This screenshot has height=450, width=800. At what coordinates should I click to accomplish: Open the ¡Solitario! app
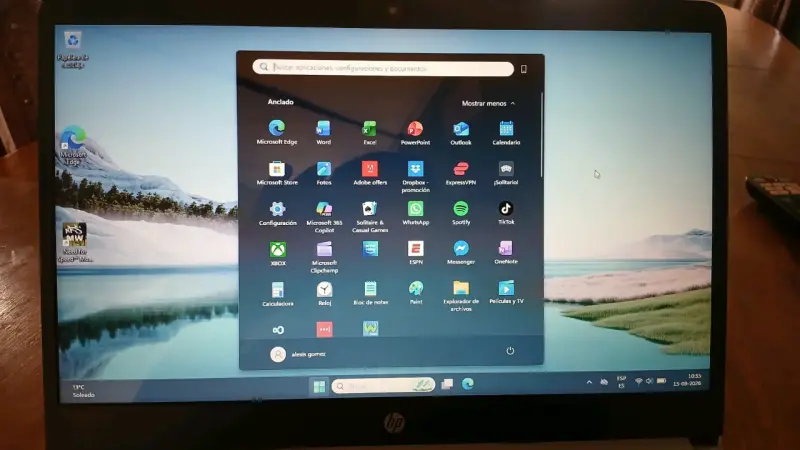(x=506, y=173)
